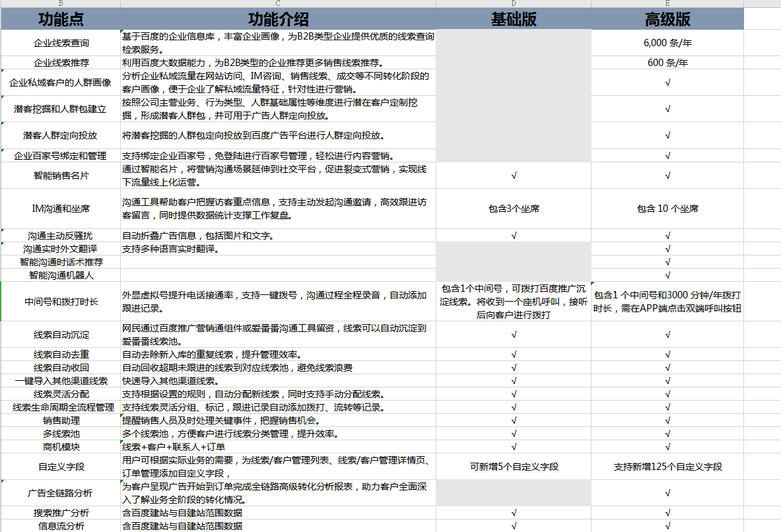Click 含百度建站 description in 信息流分析 row
781x532 pixels.
[x=278, y=526]
